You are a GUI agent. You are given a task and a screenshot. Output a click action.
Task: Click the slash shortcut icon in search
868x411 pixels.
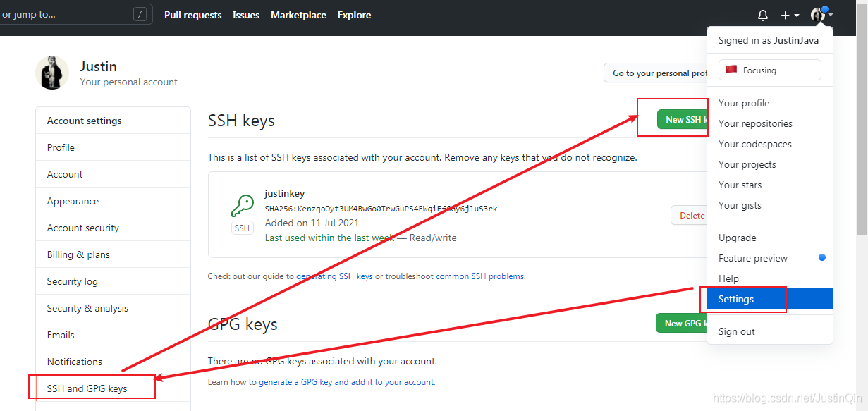140,14
